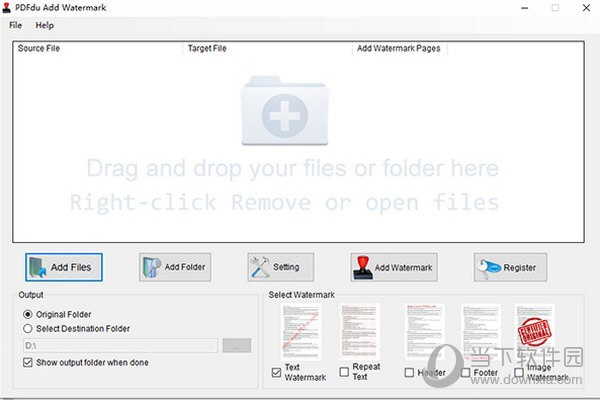Enable the Repeat Text checkbox
This screenshot has width=600, height=400.
(344, 372)
